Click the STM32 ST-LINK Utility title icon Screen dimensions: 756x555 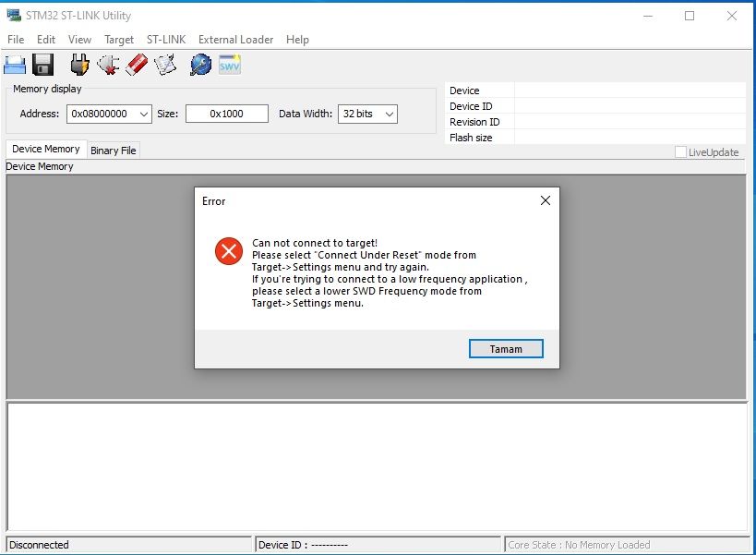point(14,15)
